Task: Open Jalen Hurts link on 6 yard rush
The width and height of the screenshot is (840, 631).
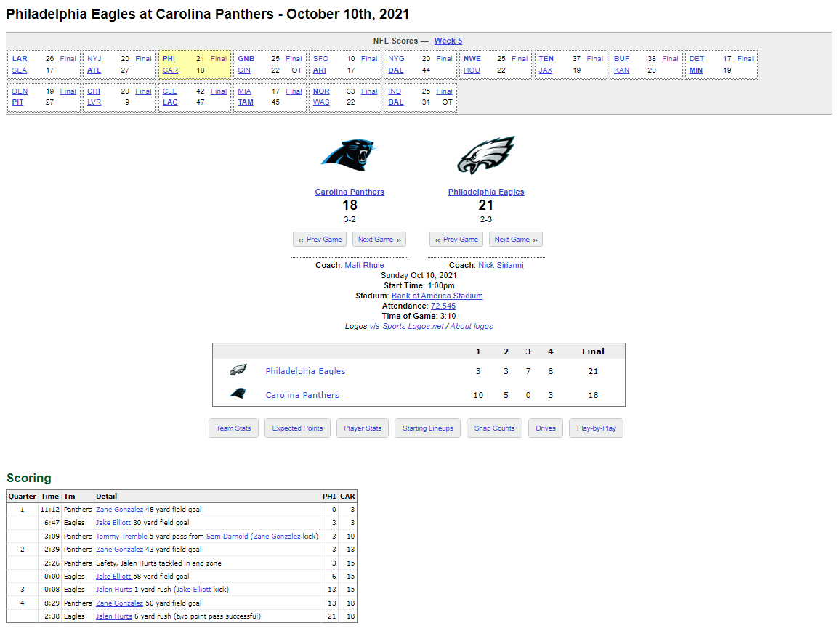Action: click(x=113, y=616)
